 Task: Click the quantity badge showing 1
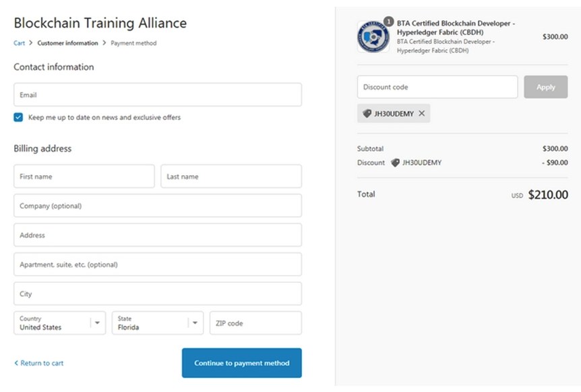[388, 22]
